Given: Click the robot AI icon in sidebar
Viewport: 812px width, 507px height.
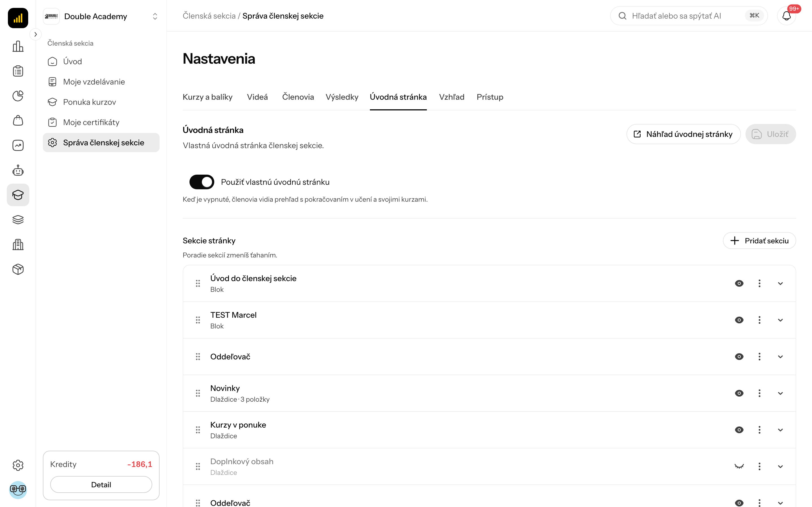Looking at the screenshot, I should [x=18, y=170].
